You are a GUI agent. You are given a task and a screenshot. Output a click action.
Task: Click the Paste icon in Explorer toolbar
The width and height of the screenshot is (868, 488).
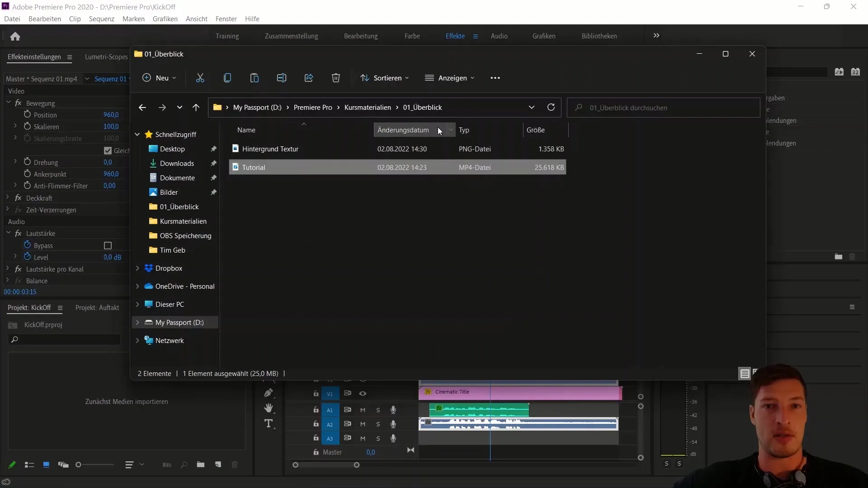[x=255, y=78]
